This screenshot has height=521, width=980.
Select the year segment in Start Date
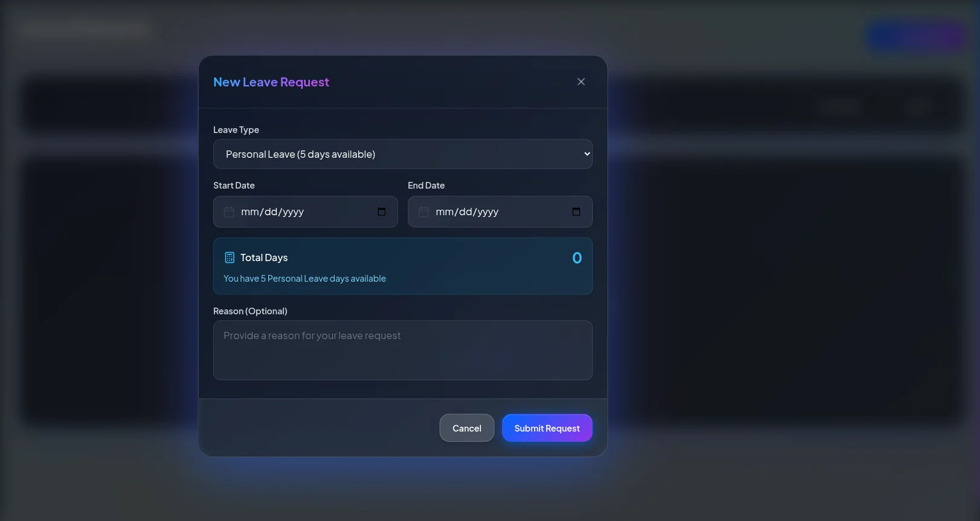(x=293, y=212)
